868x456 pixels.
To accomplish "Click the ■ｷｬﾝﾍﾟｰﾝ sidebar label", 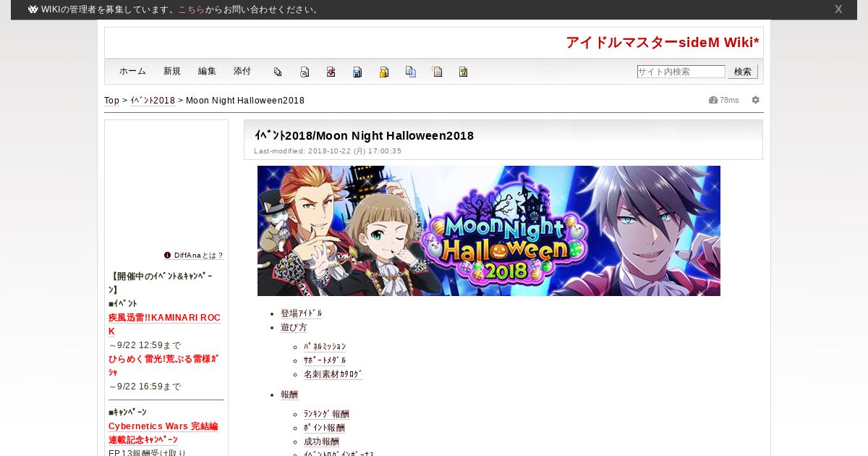I will click(x=127, y=413).
